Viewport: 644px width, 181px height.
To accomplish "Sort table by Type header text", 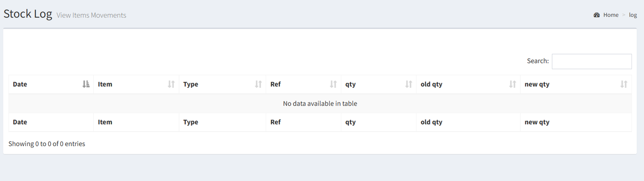I will pos(191,84).
